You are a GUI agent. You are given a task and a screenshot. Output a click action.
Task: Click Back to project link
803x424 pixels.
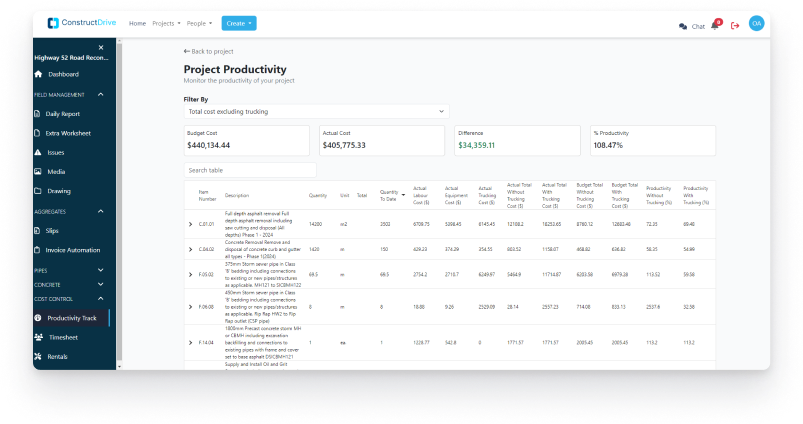point(208,51)
